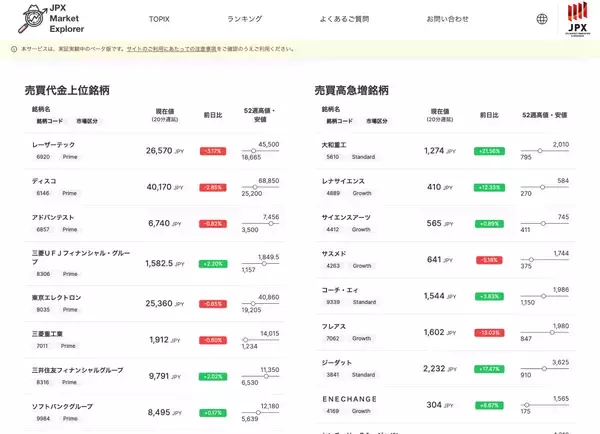Click the 52-week range slider for 大和重工
The image size is (600, 434).
click(x=545, y=151)
